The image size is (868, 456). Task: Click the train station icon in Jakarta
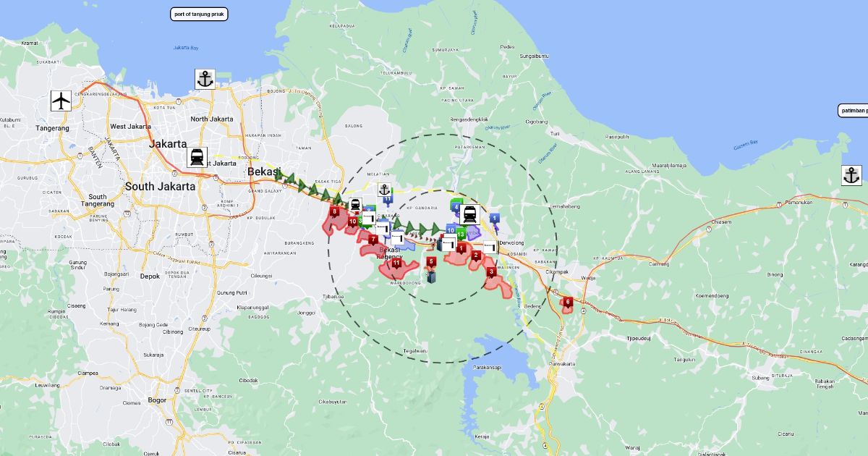[x=196, y=157]
